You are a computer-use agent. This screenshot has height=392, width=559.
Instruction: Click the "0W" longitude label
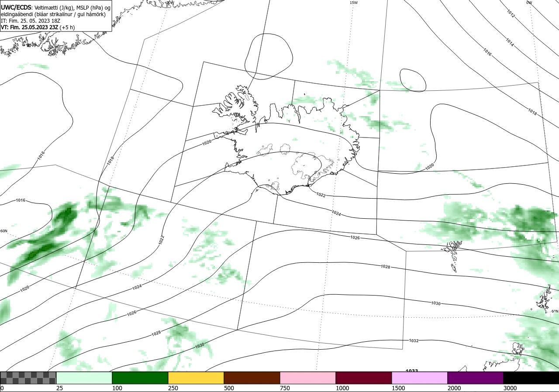(x=529, y=3)
